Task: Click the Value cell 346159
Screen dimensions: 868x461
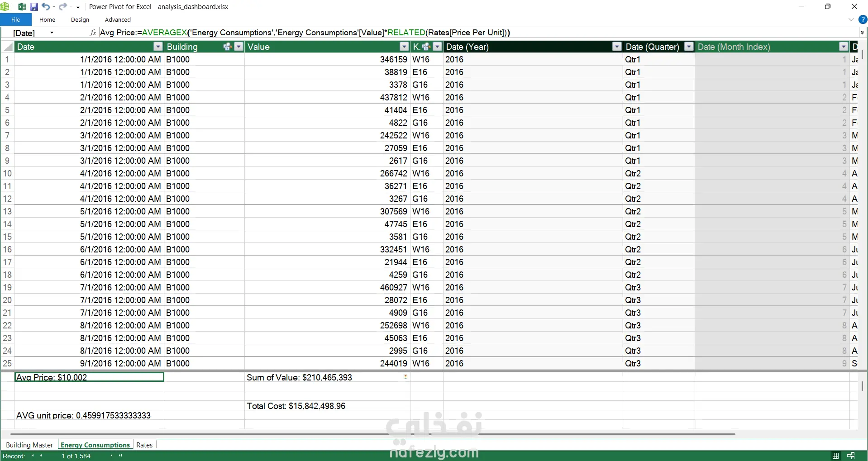Action: point(327,59)
